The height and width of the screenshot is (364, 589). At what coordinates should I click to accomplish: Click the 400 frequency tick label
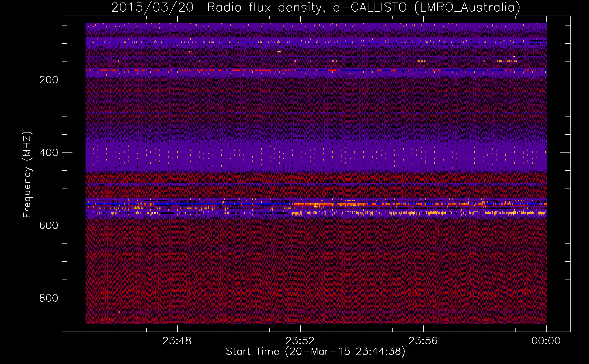(49, 153)
